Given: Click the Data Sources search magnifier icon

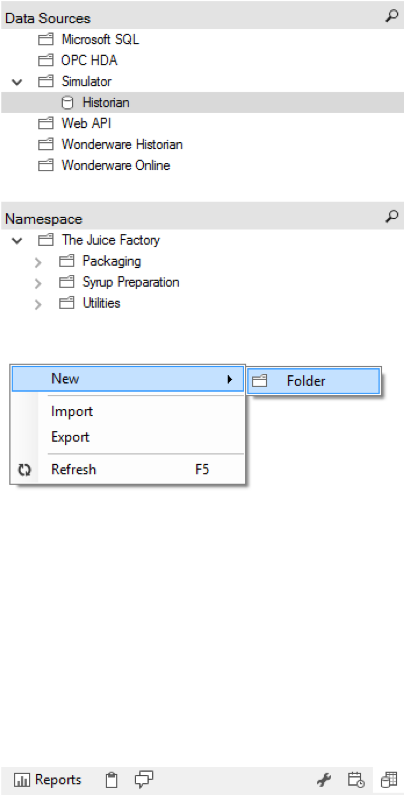Looking at the screenshot, I should (x=391, y=16).
